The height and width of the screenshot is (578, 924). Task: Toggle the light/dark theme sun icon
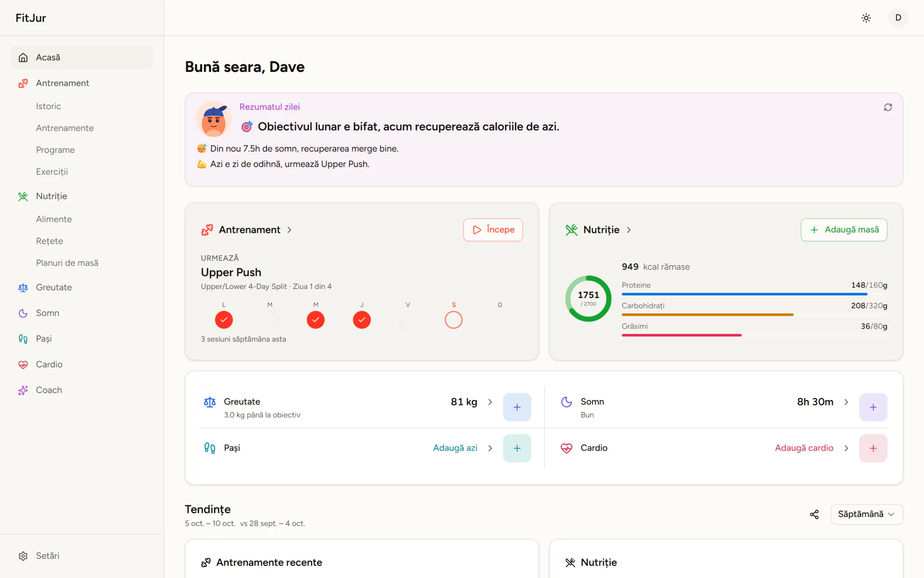(x=866, y=18)
